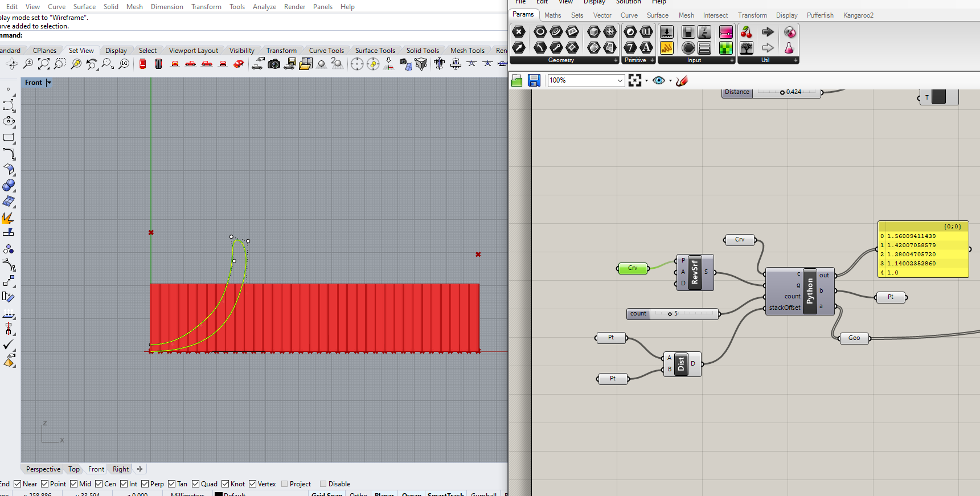Select the rectangle tool in left sidebar
Image resolution: width=980 pixels, height=496 pixels.
tap(9, 138)
